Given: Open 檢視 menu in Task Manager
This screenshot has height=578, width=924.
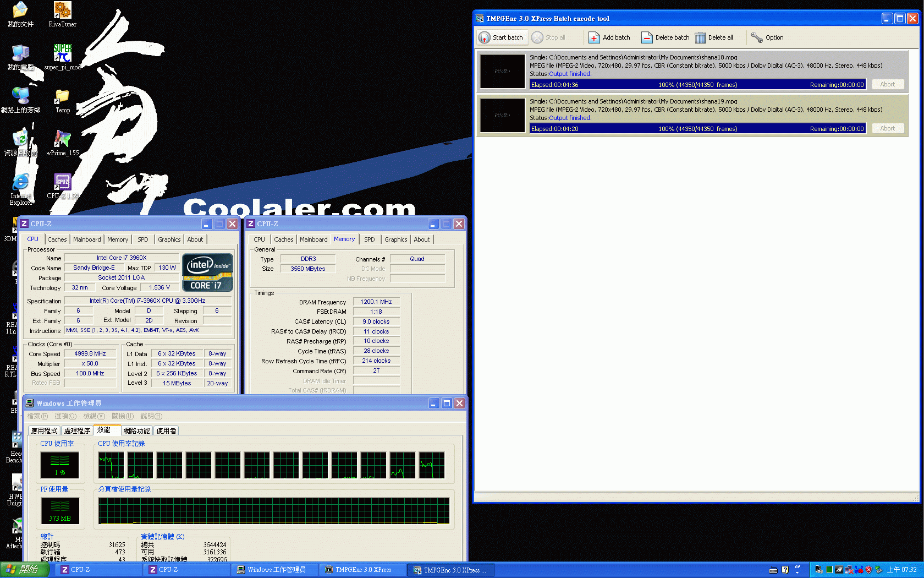Looking at the screenshot, I should coord(94,416).
